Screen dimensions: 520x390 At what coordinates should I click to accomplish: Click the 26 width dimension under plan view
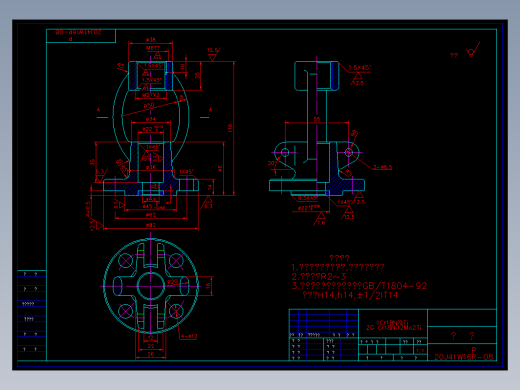[x=151, y=354]
